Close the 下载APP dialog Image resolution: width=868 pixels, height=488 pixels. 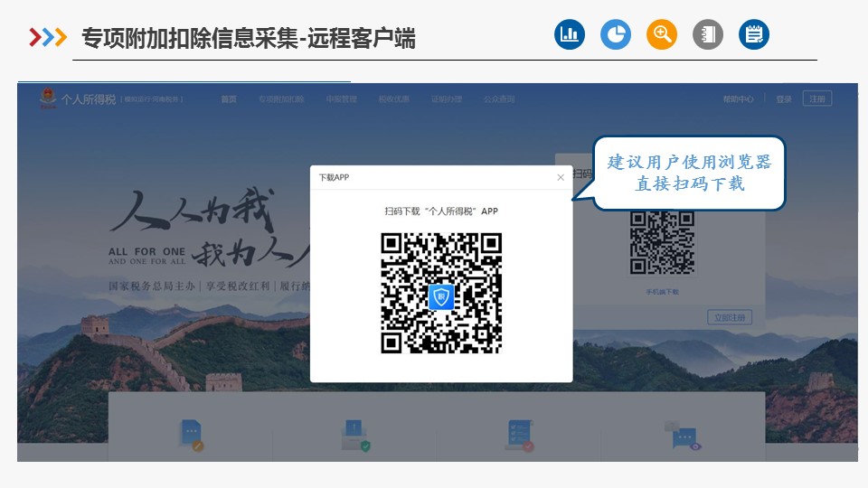point(561,177)
